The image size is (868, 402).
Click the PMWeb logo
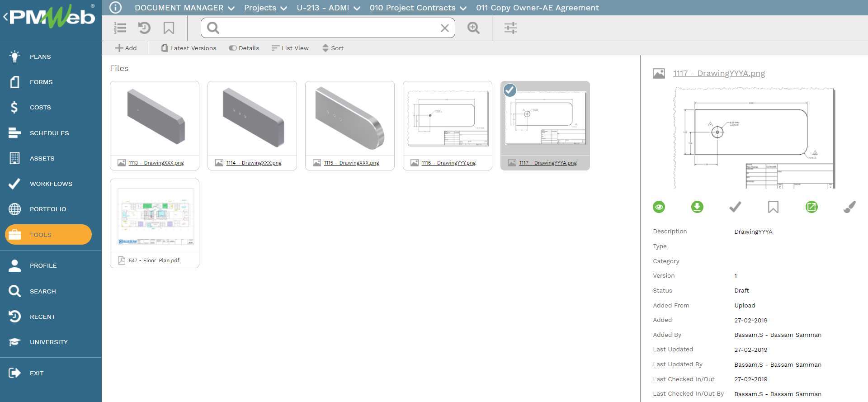coord(52,17)
